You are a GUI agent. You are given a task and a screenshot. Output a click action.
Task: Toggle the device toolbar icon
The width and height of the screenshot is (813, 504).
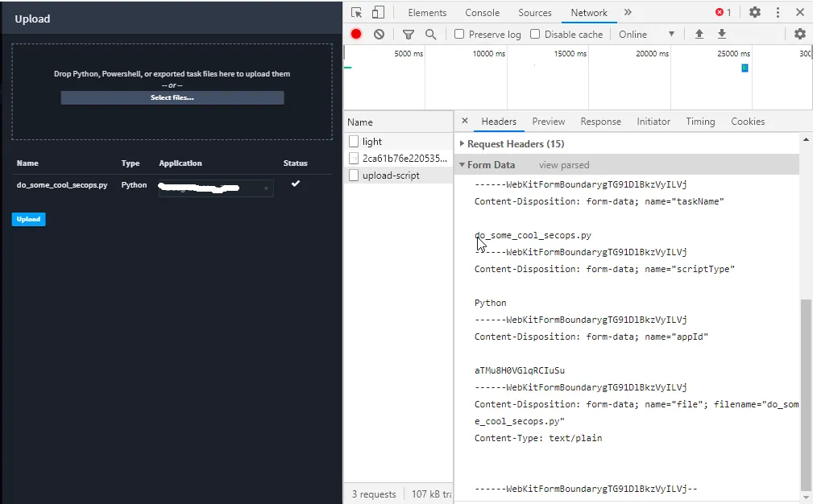(x=378, y=12)
